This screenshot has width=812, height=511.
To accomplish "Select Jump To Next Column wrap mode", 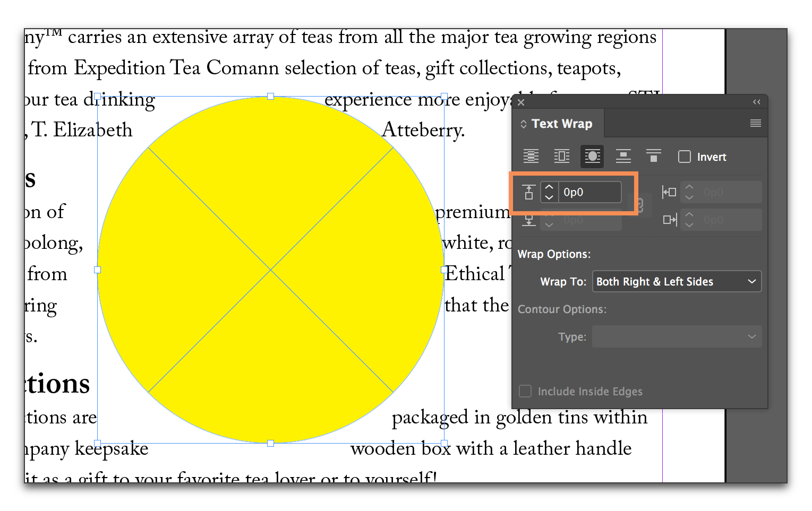I will 653,156.
